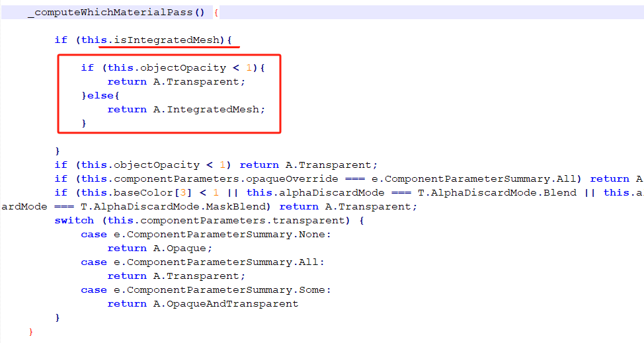Click 'case e.ComponentParameterSummary.None:' line
644x343 pixels.
[x=206, y=235]
